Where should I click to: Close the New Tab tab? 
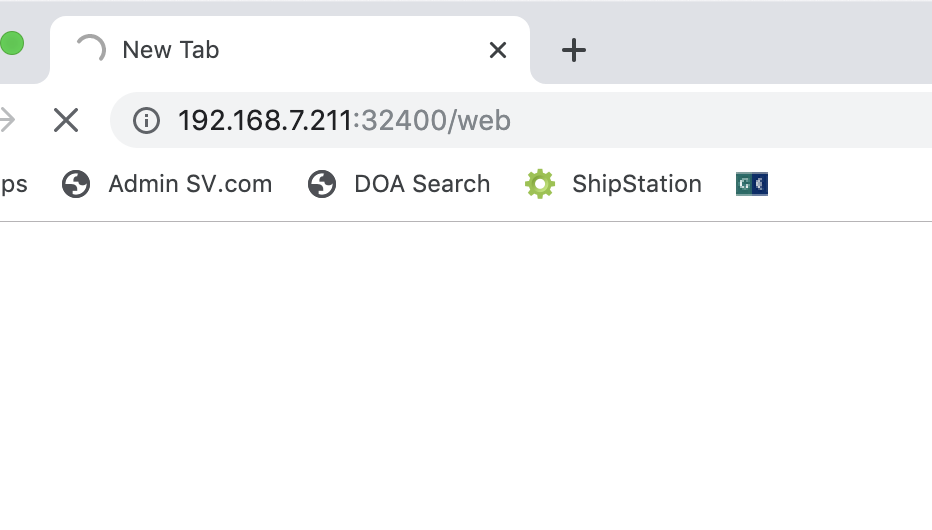tap(497, 50)
